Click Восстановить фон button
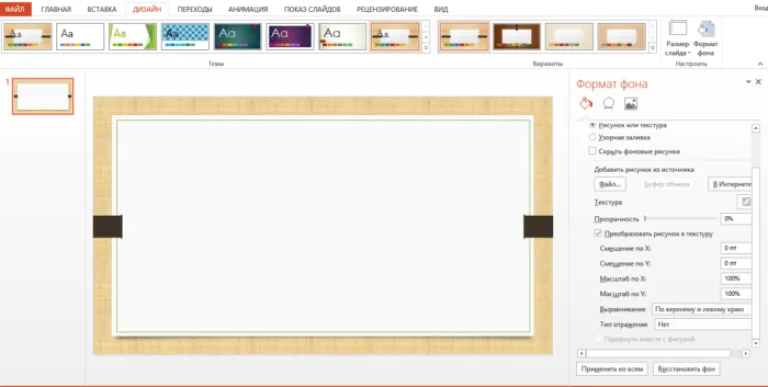 pos(686,369)
